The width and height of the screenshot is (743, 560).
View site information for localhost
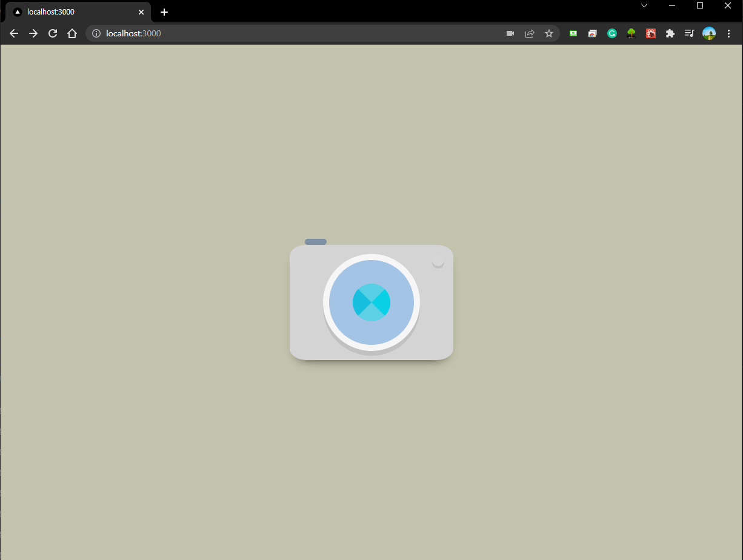pos(96,33)
